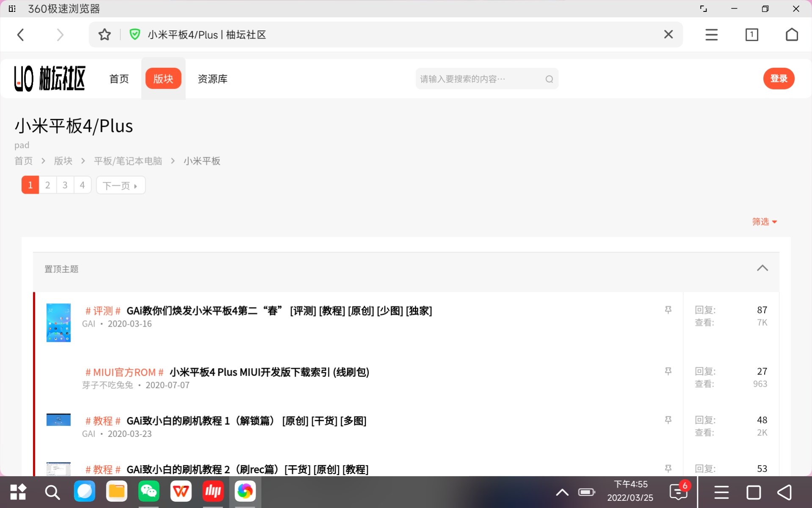Click the taskbar clock 下午4:55
Screen dimensions: 812x508
(630, 484)
